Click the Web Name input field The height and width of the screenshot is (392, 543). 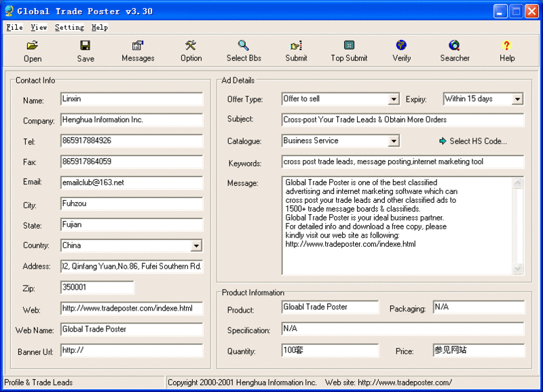tap(132, 330)
